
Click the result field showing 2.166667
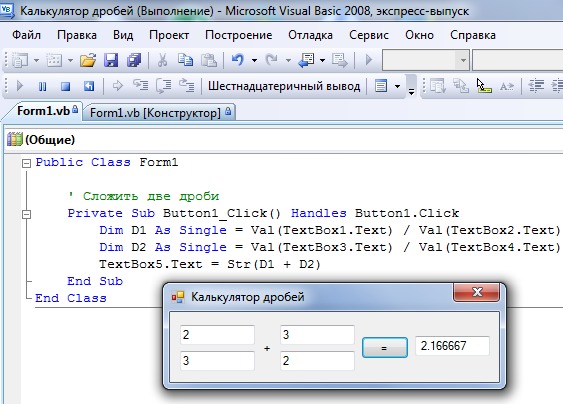pyautogui.click(x=452, y=346)
